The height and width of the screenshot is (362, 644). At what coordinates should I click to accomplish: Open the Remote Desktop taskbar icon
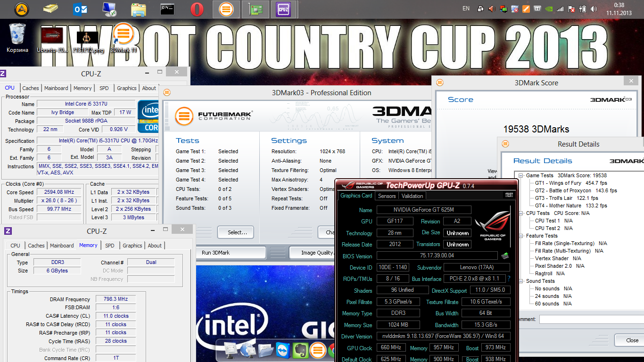109,9
